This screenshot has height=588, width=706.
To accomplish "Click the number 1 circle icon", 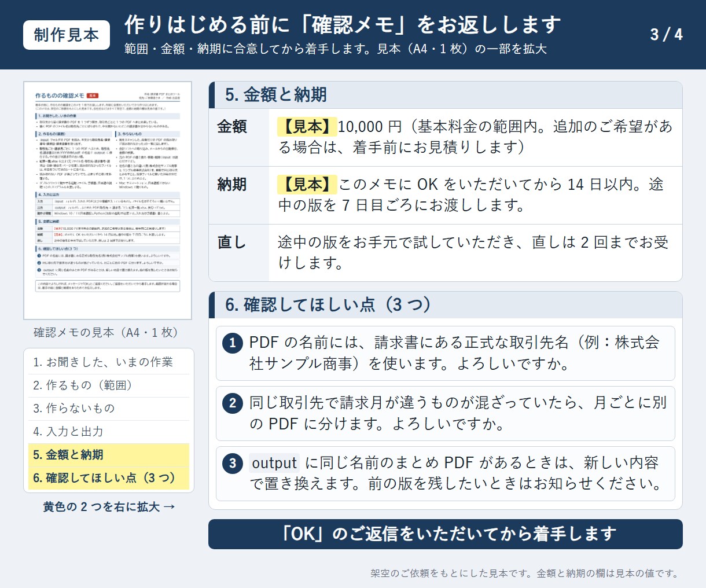I will 233,343.
